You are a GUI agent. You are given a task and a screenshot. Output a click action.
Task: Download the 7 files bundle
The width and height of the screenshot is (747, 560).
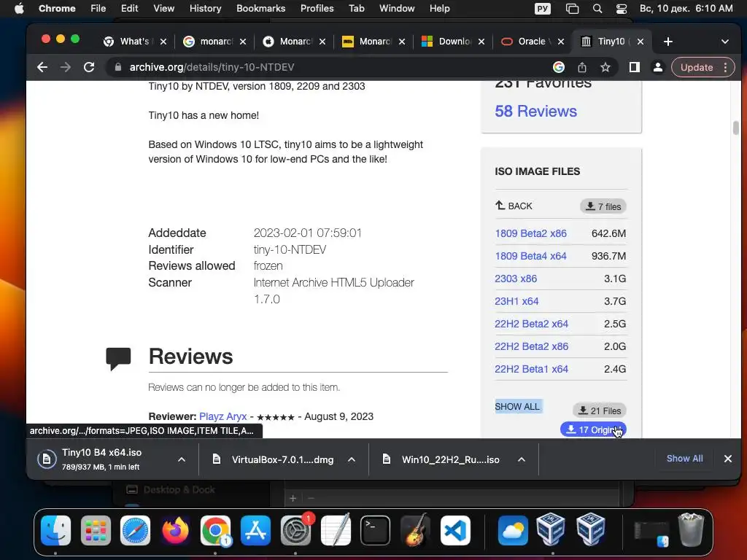click(x=603, y=206)
